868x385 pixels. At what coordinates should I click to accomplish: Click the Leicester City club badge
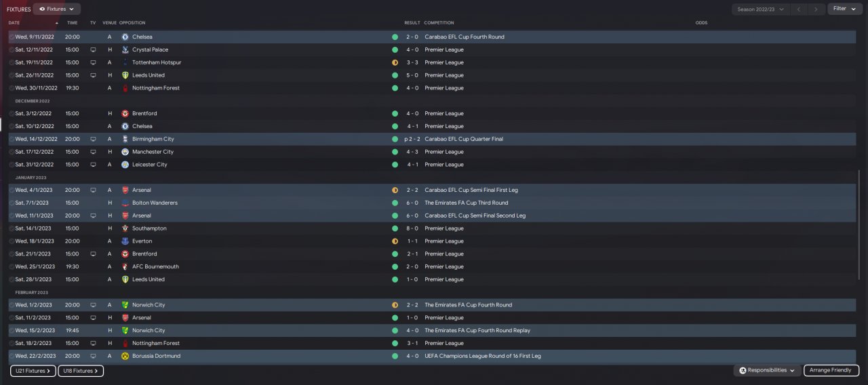pyautogui.click(x=125, y=165)
